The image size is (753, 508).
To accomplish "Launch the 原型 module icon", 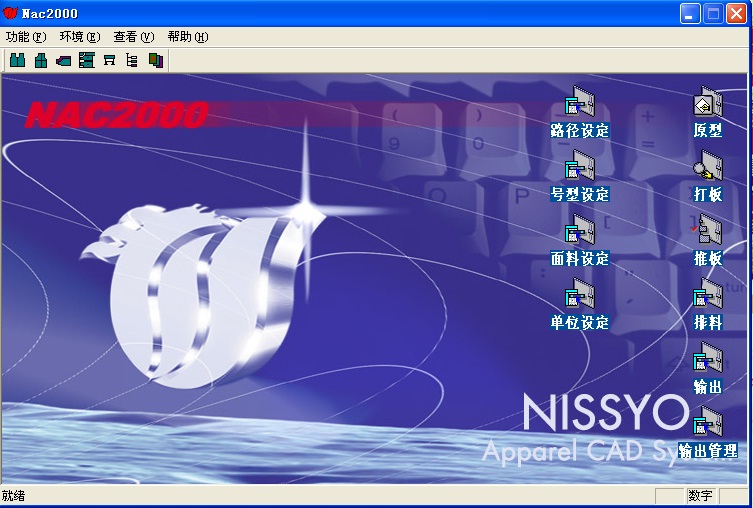I will point(707,101).
